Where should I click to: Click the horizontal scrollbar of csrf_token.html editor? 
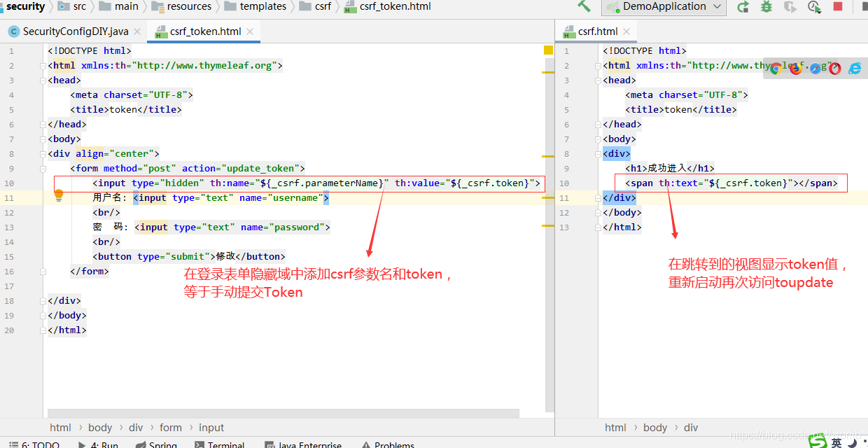point(283,413)
